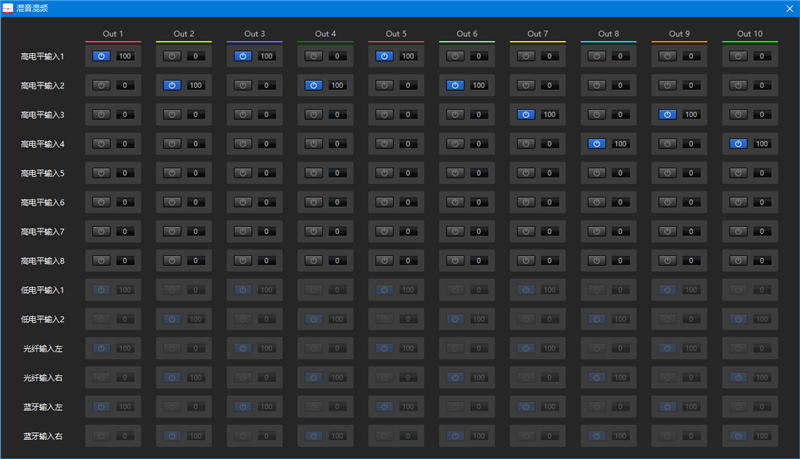
Task: Disable 高电平输入2 routing to Out 2
Action: pos(172,86)
